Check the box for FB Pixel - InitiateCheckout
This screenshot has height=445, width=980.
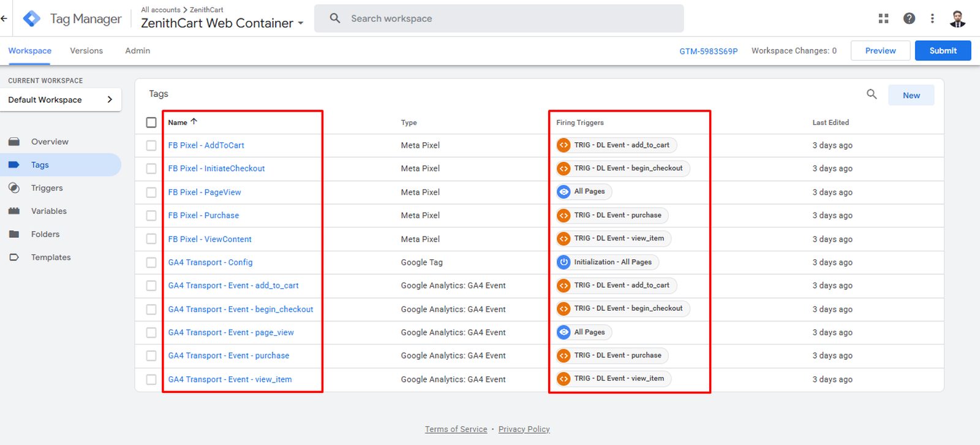click(151, 169)
